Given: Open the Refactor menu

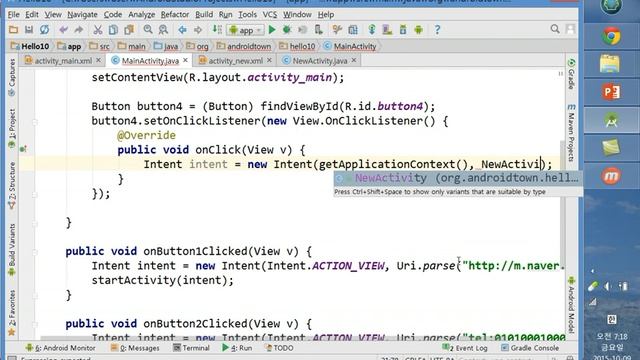Looking at the screenshot, I should [175, 15].
